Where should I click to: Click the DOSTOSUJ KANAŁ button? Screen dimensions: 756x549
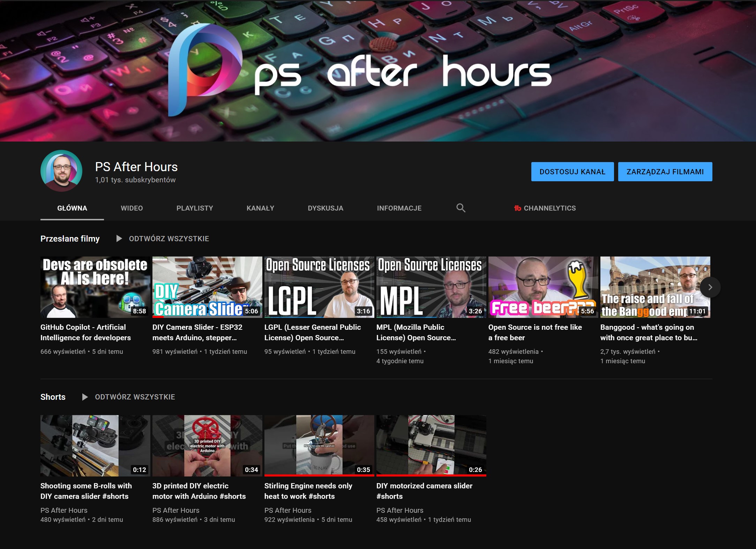pyautogui.click(x=572, y=171)
